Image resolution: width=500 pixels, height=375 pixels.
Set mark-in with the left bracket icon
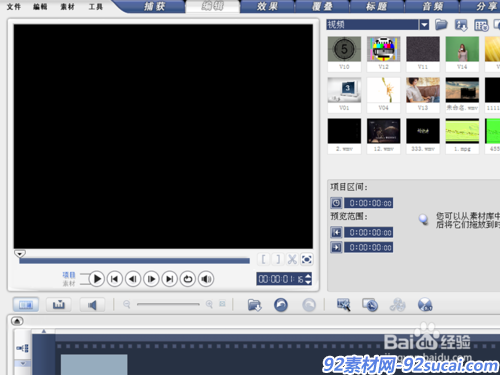pos(263,259)
